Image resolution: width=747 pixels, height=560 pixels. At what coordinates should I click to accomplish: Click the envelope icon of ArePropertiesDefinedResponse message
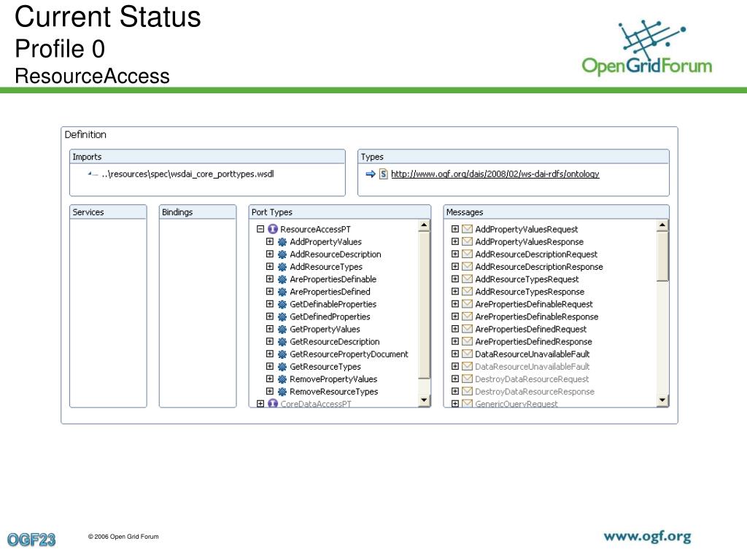[x=468, y=341]
